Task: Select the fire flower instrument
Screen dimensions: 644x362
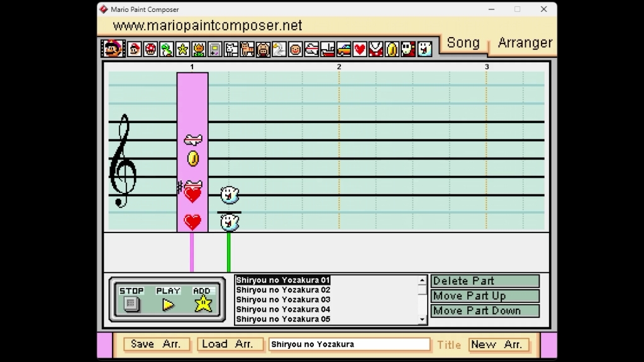Action: click(x=199, y=49)
